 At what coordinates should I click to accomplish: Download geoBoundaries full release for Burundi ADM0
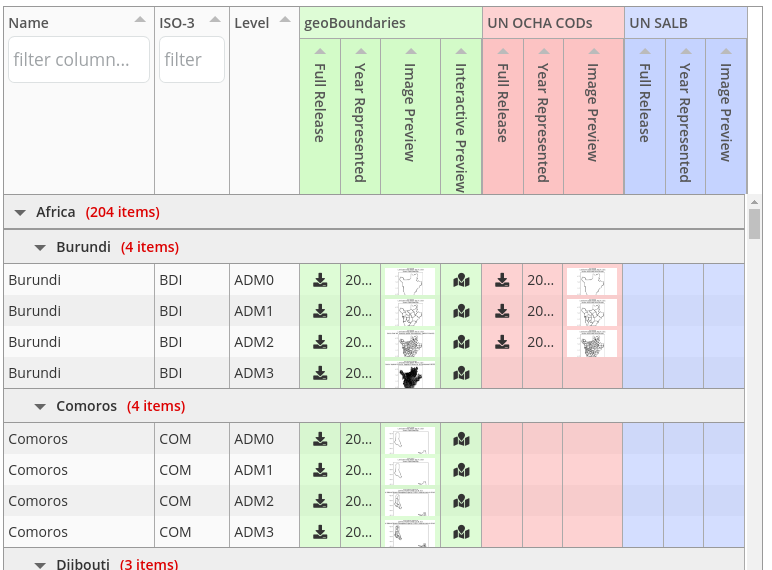pyautogui.click(x=320, y=280)
